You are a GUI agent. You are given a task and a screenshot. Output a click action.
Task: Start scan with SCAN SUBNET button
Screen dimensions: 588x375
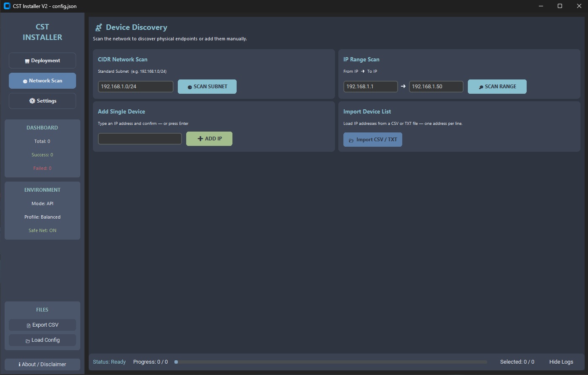pyautogui.click(x=207, y=87)
